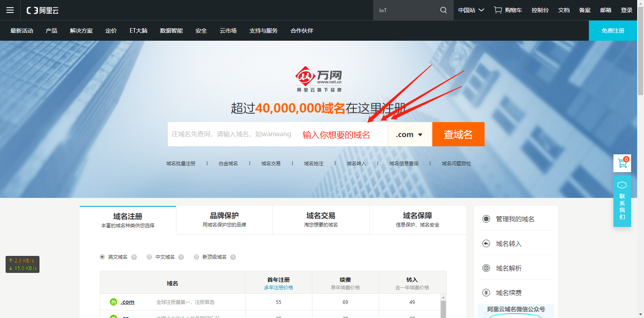The image size is (644, 318).
Task: Switch to the 域名注册 tab
Action: pos(128,220)
